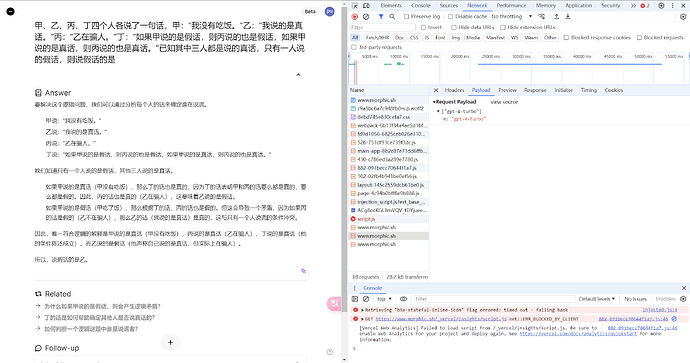Expand the Retrieving flag error message
The width and height of the screenshot is (690, 363).
coord(363,310)
